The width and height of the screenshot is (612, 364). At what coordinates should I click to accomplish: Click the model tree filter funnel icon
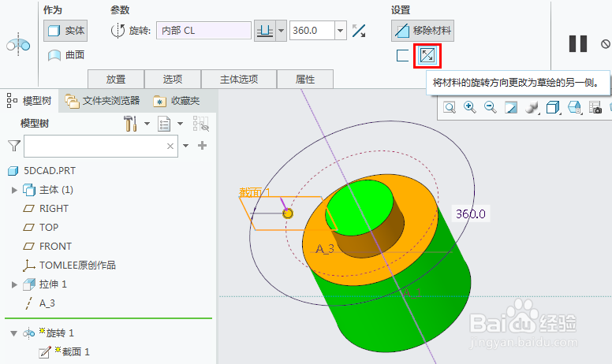pos(13,146)
